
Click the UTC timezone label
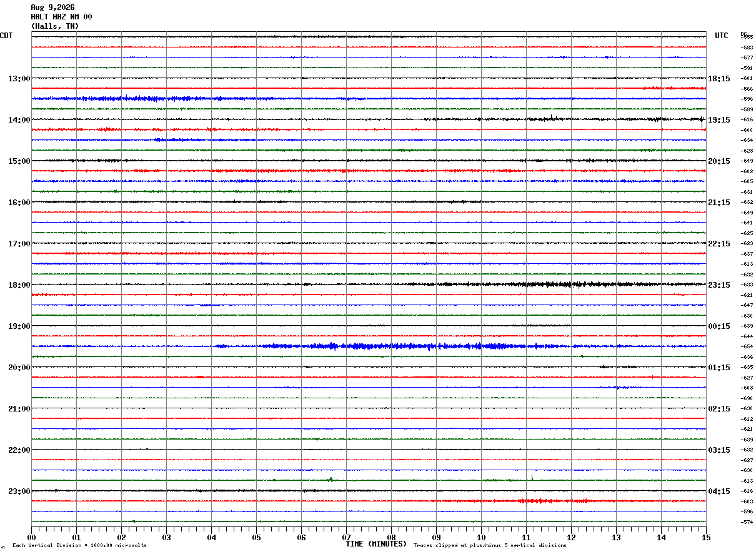(x=722, y=36)
